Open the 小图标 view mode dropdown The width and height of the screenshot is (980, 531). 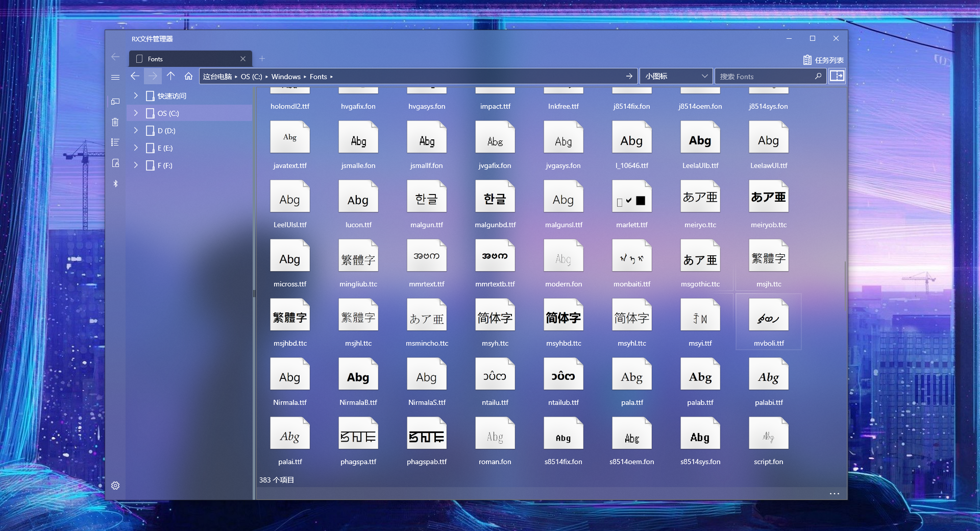point(675,76)
